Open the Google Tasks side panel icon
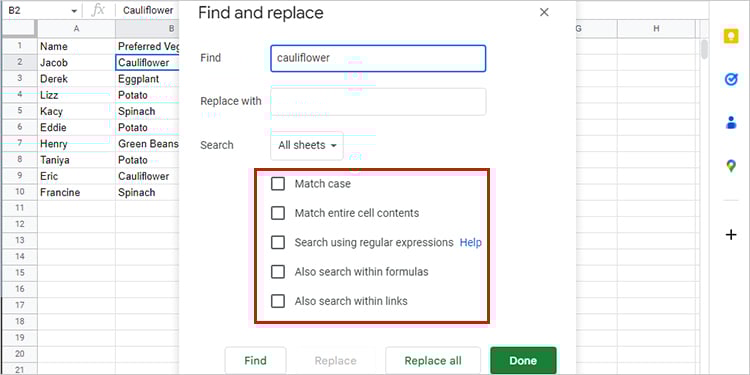Image resolution: width=750 pixels, height=375 pixels. point(731,79)
